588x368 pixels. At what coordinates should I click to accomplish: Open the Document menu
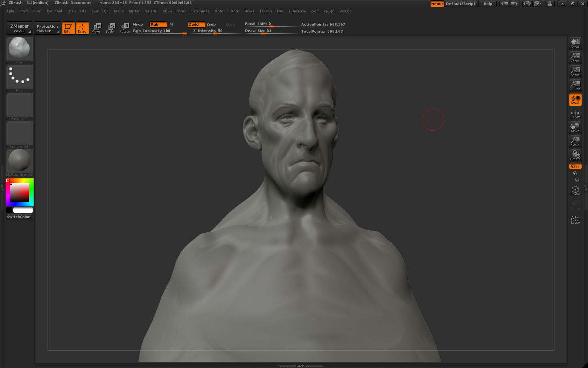(55, 11)
